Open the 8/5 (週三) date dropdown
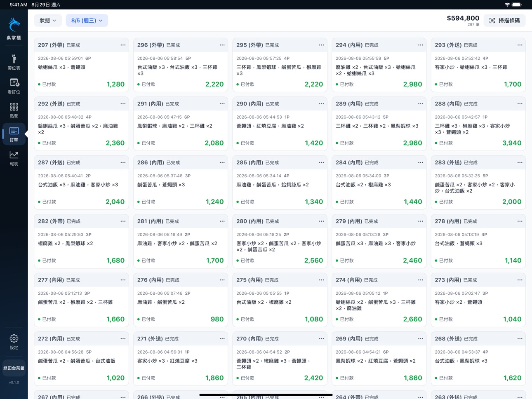532x399 pixels. click(87, 20)
